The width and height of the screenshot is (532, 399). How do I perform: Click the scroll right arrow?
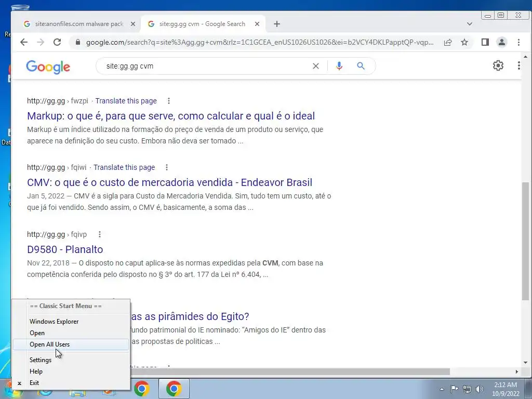coord(516,372)
